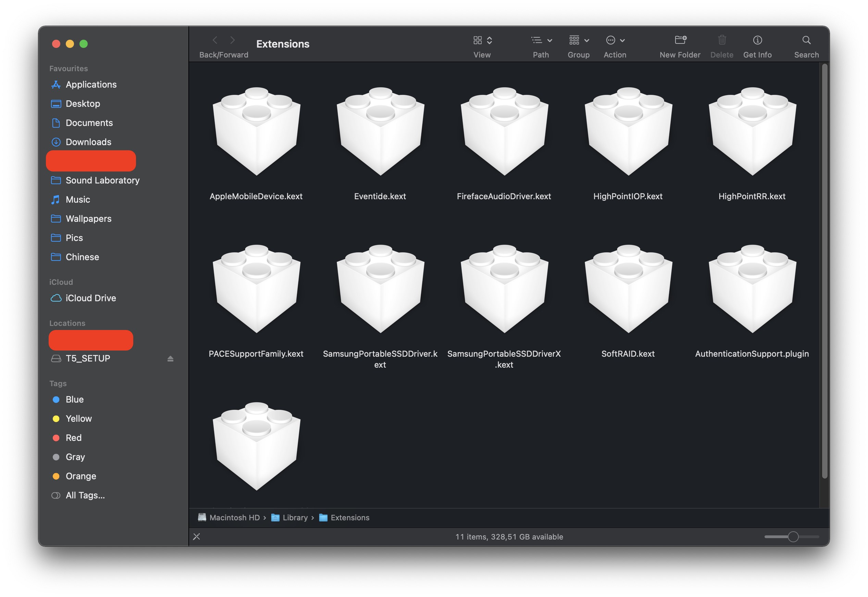Open Sound Laboratory sidebar folder
Screen dimensions: 868x597
click(102, 180)
